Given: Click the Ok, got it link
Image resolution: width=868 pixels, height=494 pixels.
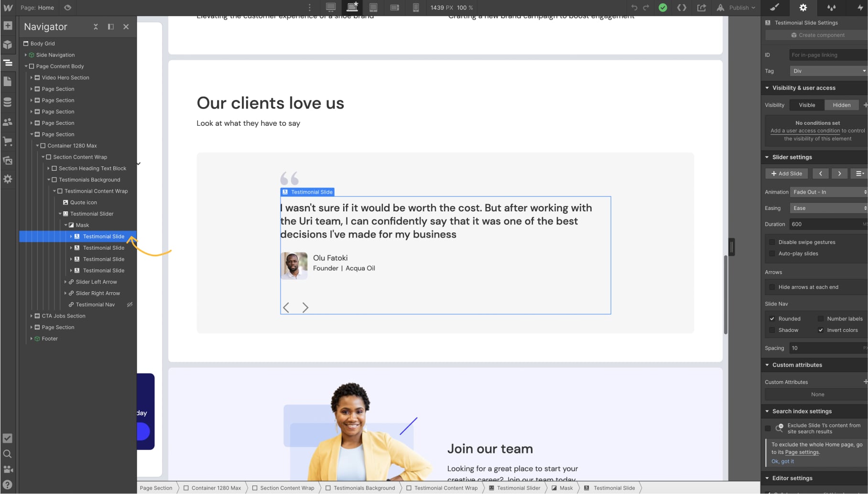Looking at the screenshot, I should coord(782,462).
